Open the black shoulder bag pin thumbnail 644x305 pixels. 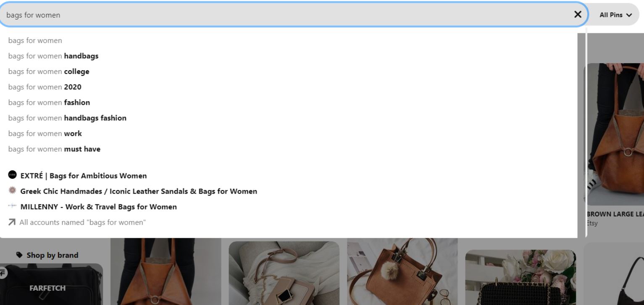614,274
